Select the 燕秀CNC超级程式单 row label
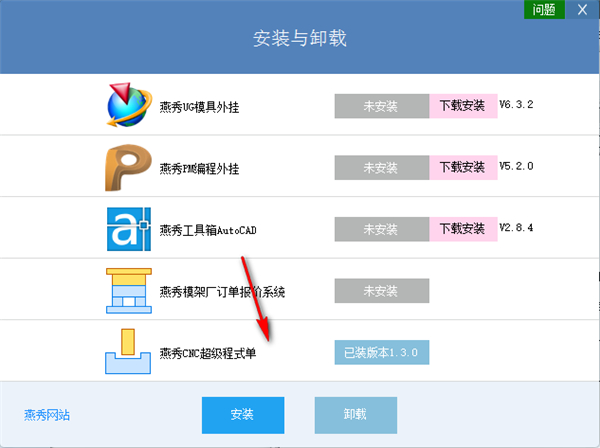 [208, 353]
